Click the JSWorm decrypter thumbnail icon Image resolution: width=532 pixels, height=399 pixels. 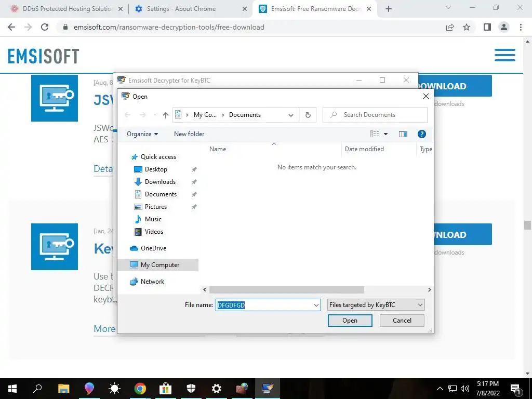click(54, 98)
